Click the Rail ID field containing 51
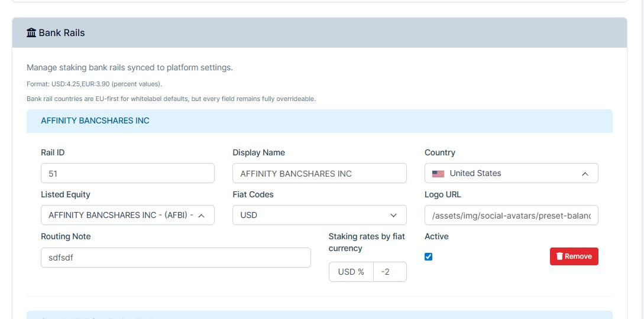Image resolution: width=644 pixels, height=319 pixels. pyautogui.click(x=127, y=173)
